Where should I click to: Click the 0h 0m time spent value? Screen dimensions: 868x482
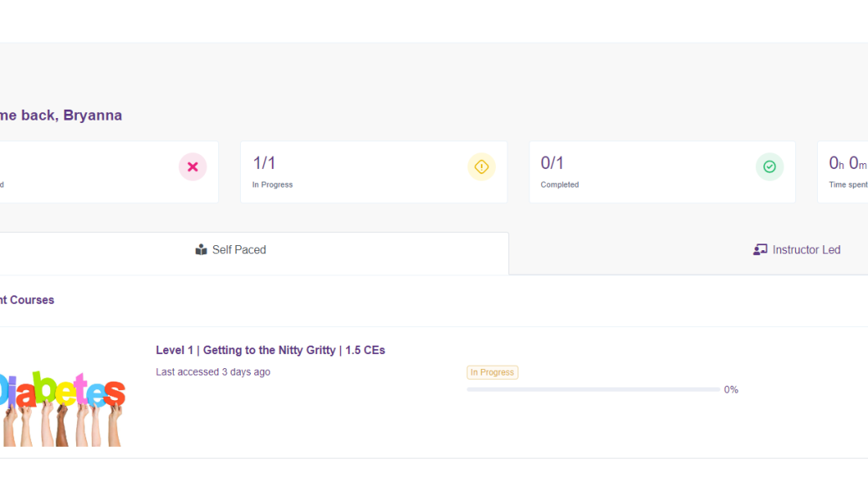click(x=847, y=163)
